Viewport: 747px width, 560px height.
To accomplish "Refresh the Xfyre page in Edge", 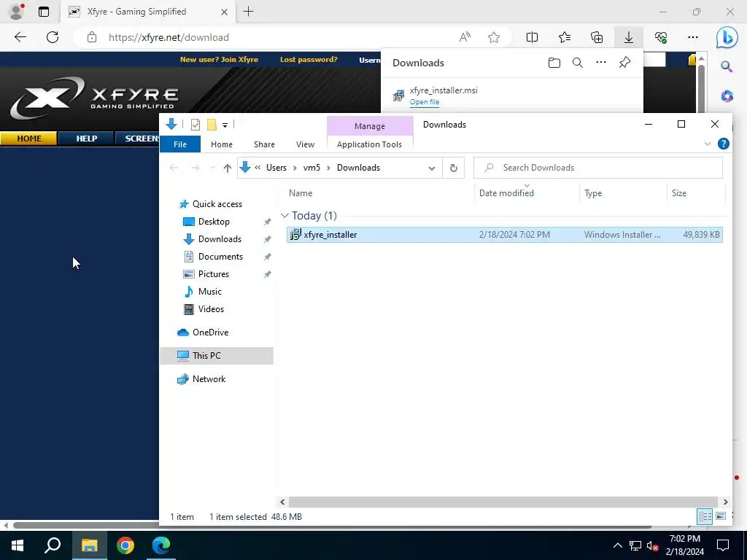I will point(53,37).
